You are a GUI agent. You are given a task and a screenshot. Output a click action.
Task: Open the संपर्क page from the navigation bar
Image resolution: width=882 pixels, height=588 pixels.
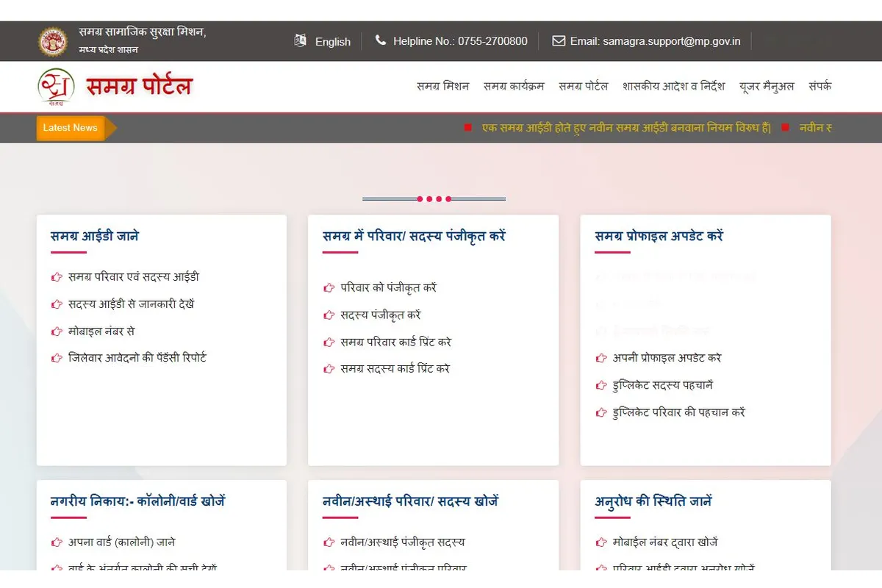click(x=820, y=86)
